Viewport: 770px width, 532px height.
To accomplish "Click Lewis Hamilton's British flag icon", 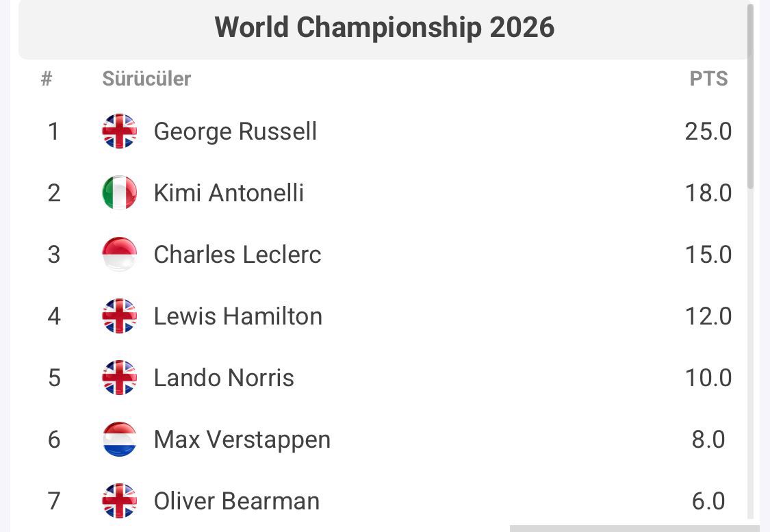I will click(119, 316).
